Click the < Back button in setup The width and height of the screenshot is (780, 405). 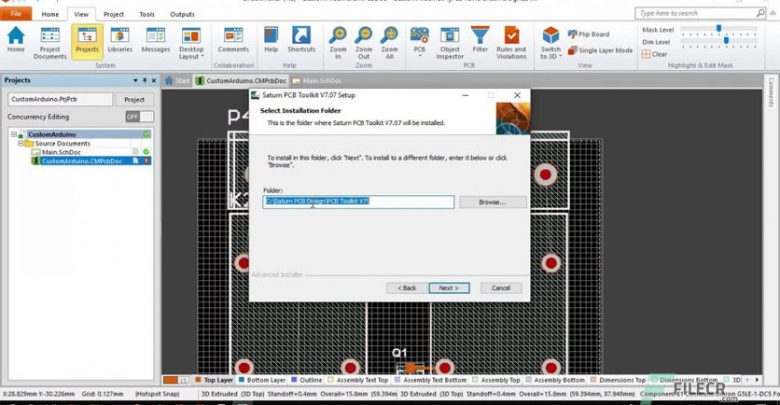(x=406, y=288)
